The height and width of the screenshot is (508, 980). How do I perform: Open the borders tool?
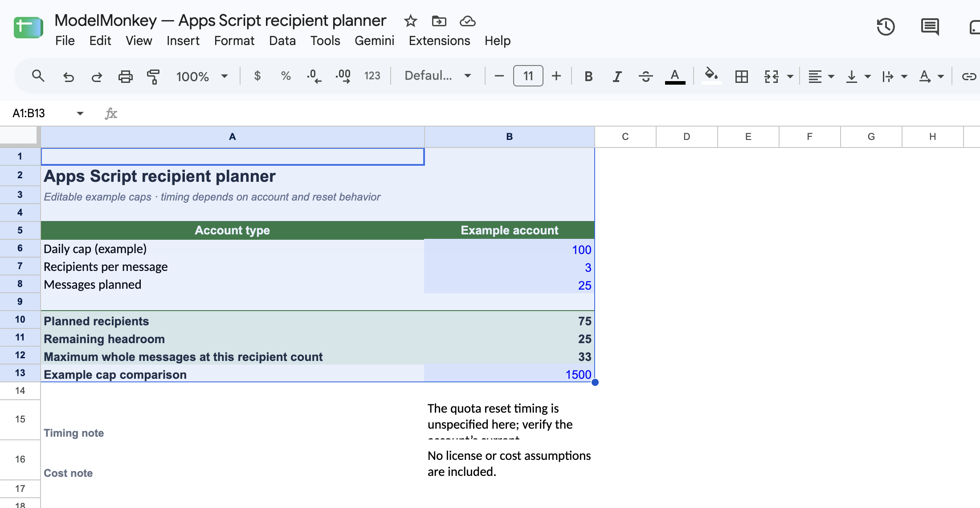coord(742,77)
